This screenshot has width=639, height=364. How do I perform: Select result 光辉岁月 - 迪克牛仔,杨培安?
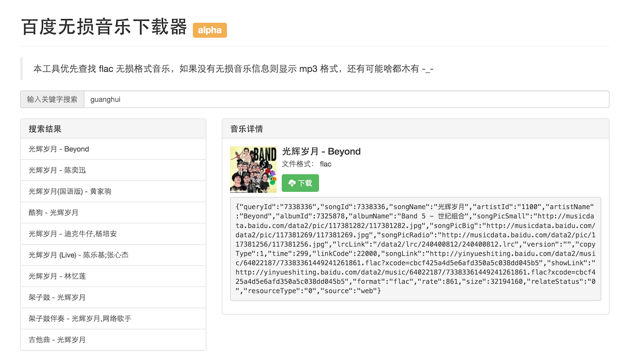(x=113, y=234)
